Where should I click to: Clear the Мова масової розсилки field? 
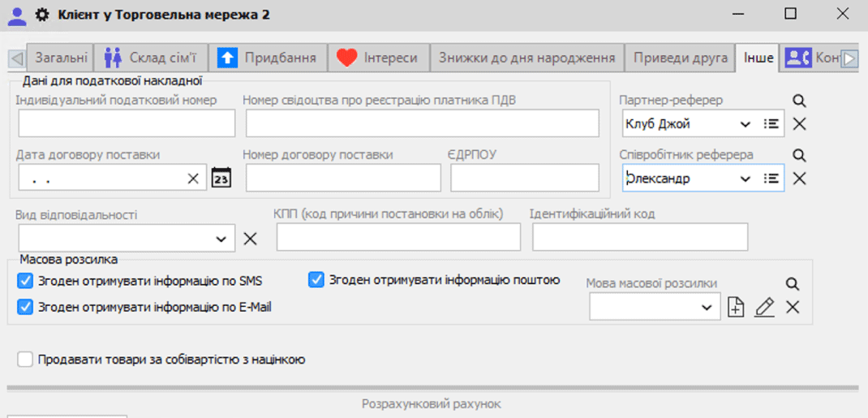point(793,307)
